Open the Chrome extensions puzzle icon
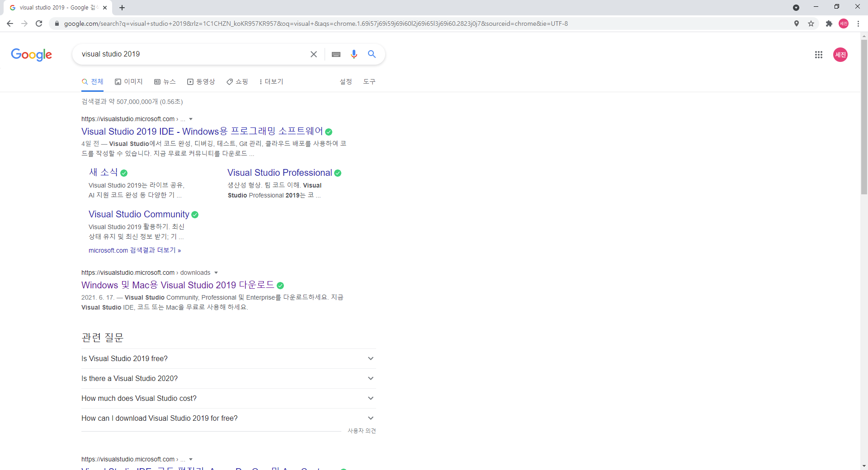 click(829, 23)
